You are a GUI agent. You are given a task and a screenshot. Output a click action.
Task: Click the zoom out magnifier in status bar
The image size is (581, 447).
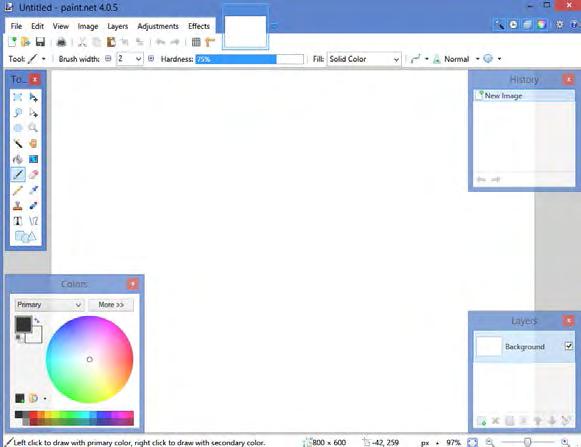489,442
